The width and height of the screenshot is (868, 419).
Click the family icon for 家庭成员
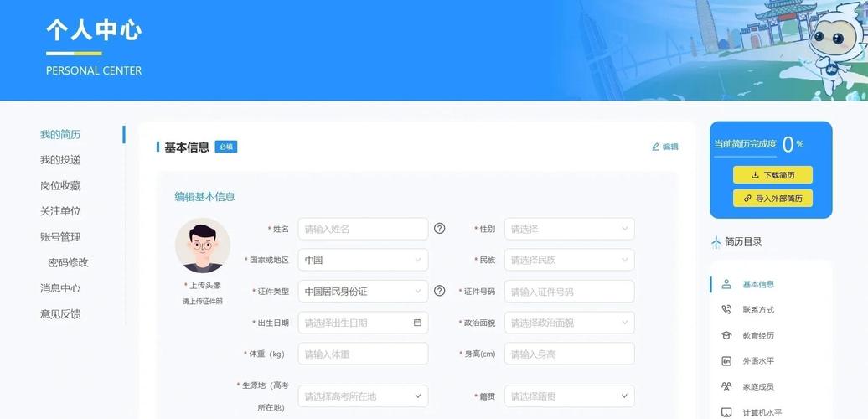tap(726, 386)
